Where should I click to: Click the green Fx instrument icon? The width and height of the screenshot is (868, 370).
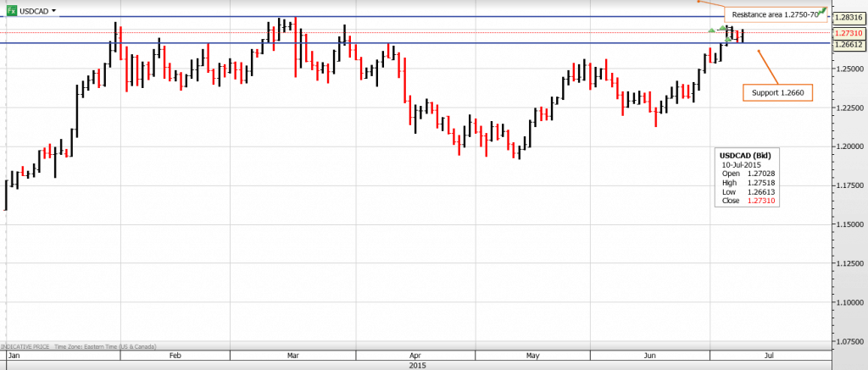pyautogui.click(x=10, y=11)
